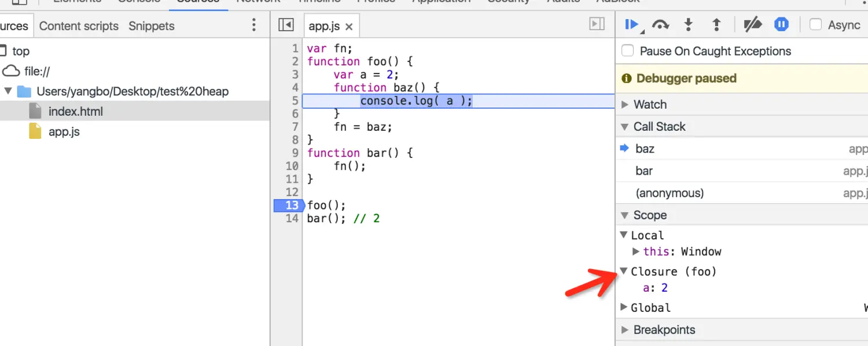The image size is (868, 346).
Task: Click the var a = 2; code line
Action: [366, 75]
